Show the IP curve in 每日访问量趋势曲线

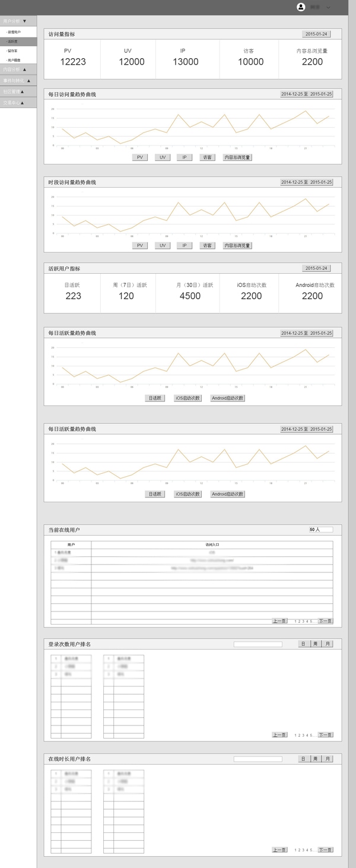[185, 157]
